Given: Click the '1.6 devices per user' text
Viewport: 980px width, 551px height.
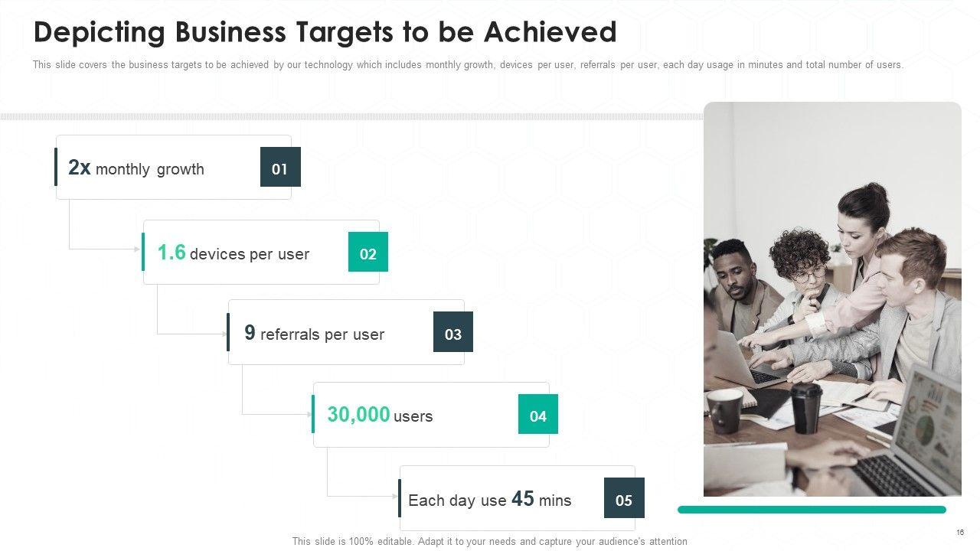Looking at the screenshot, I should coord(234,253).
